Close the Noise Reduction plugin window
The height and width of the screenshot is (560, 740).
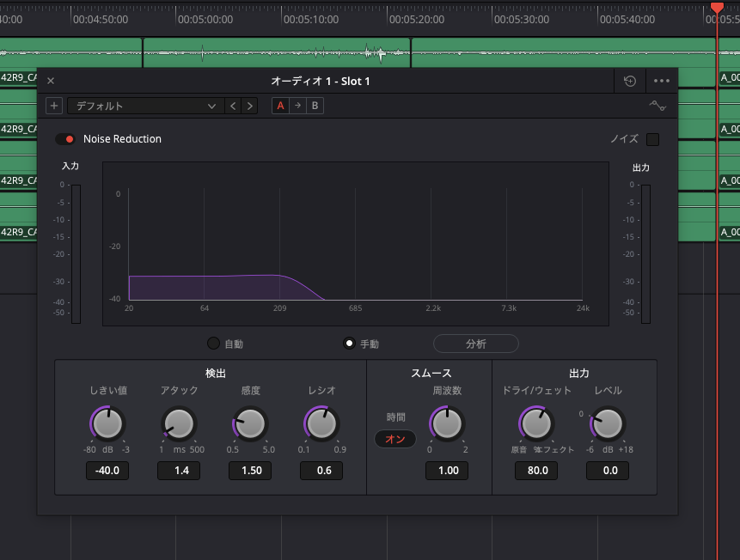click(x=51, y=81)
